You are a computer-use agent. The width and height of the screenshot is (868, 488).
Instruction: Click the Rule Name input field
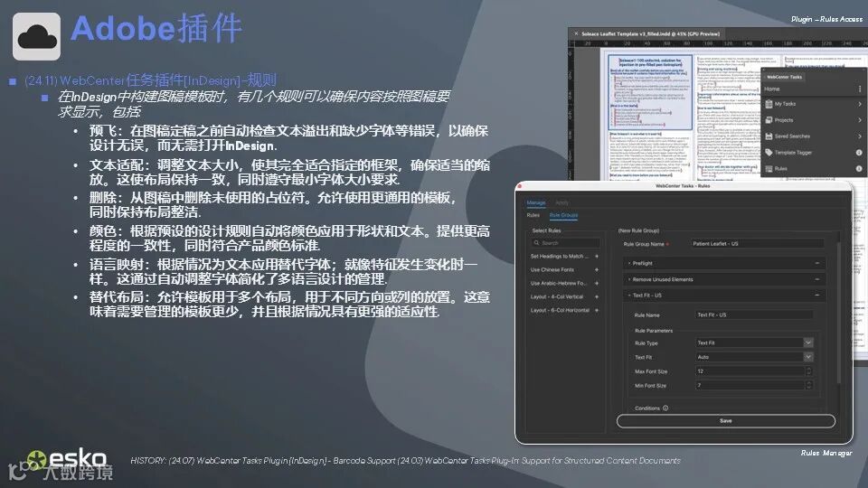tap(754, 314)
